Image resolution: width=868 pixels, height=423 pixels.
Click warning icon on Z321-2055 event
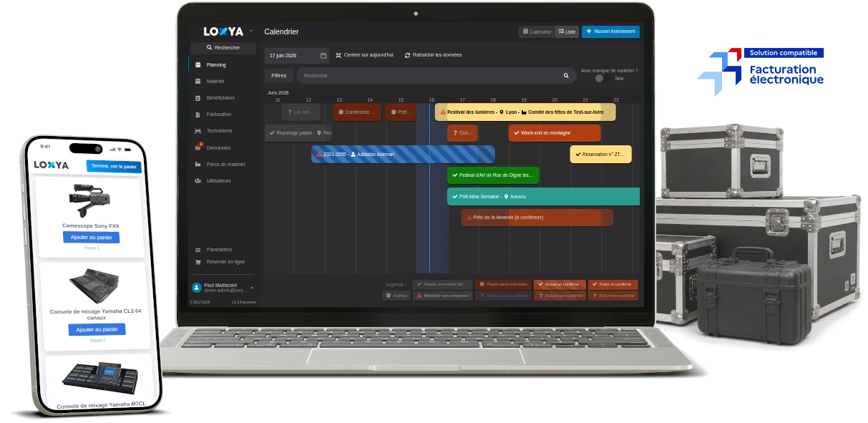[x=319, y=154]
